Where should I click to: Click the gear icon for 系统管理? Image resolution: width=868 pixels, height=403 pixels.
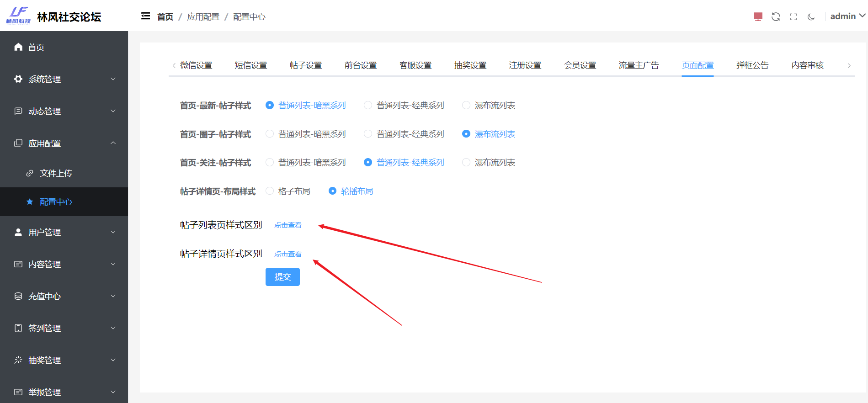pyautogui.click(x=18, y=79)
